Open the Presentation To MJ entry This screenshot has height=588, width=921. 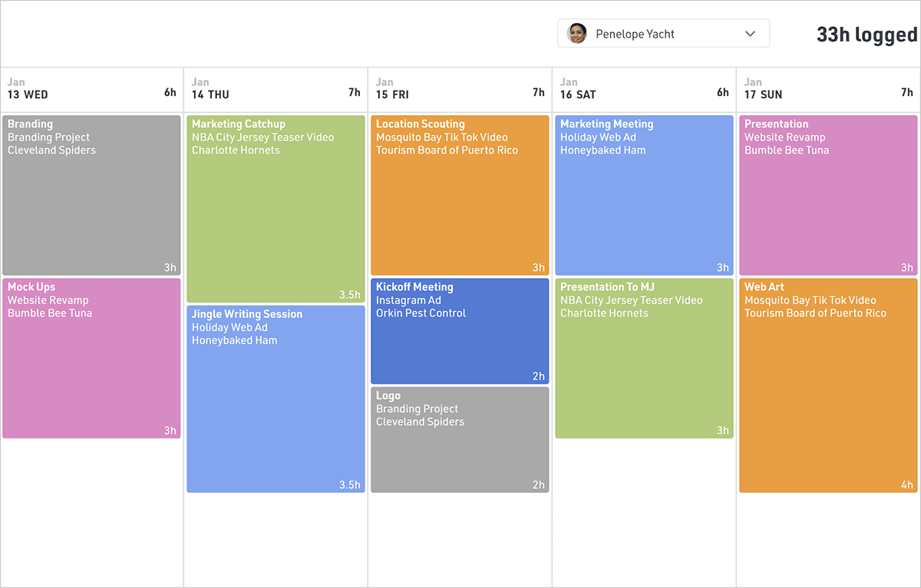644,358
